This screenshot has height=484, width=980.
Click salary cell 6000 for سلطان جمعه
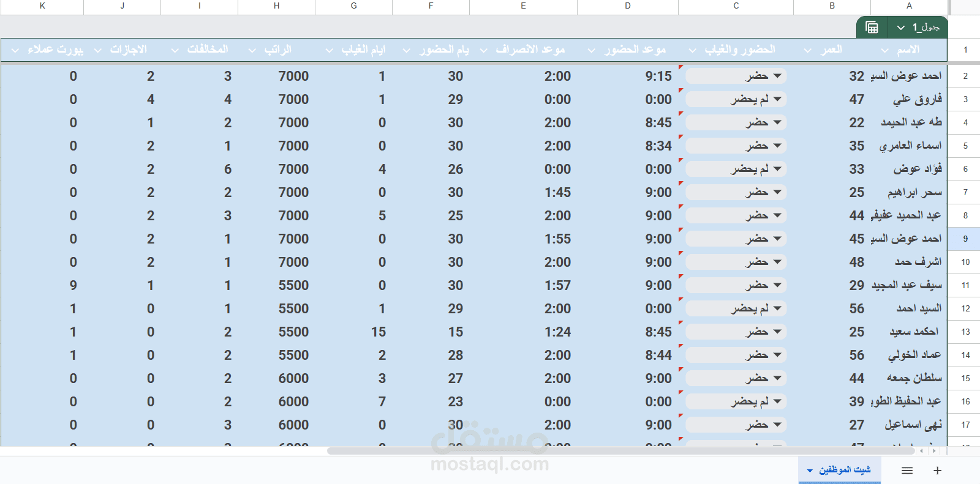click(x=293, y=378)
